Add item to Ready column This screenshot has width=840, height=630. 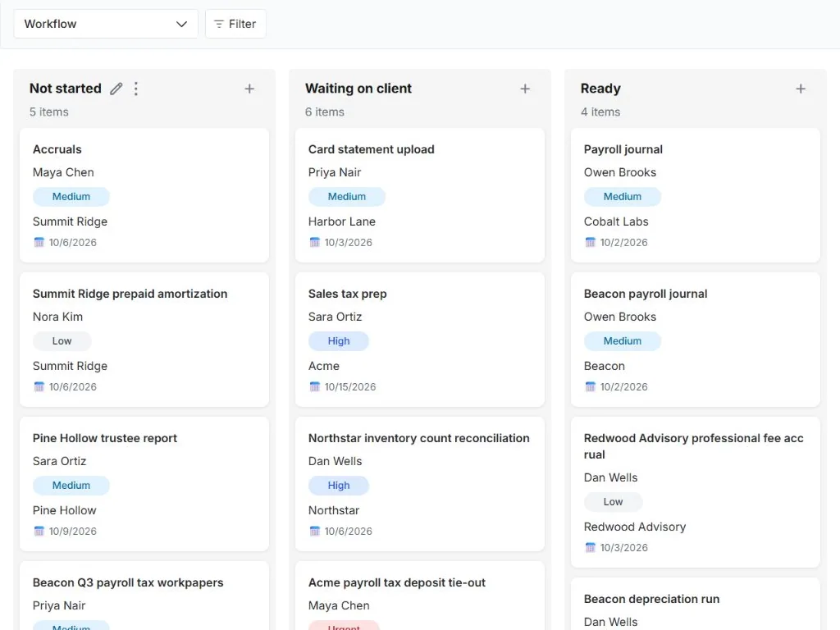pos(801,89)
